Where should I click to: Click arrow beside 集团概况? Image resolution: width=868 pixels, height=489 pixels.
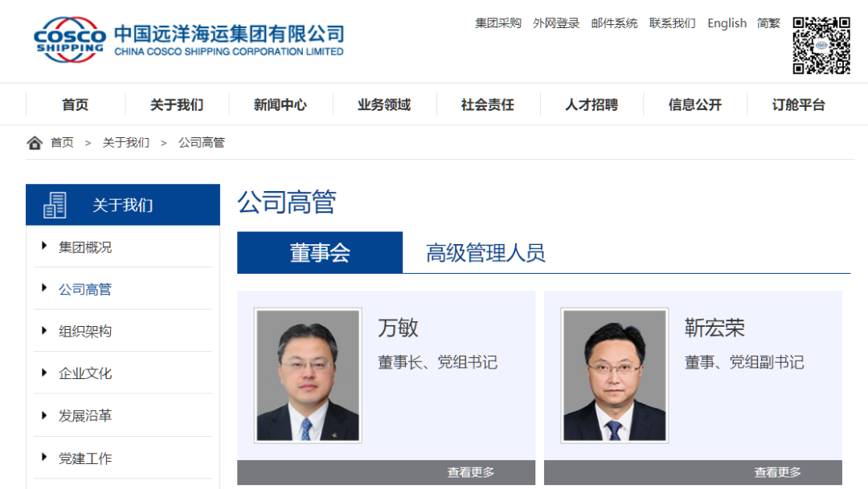[x=44, y=246]
